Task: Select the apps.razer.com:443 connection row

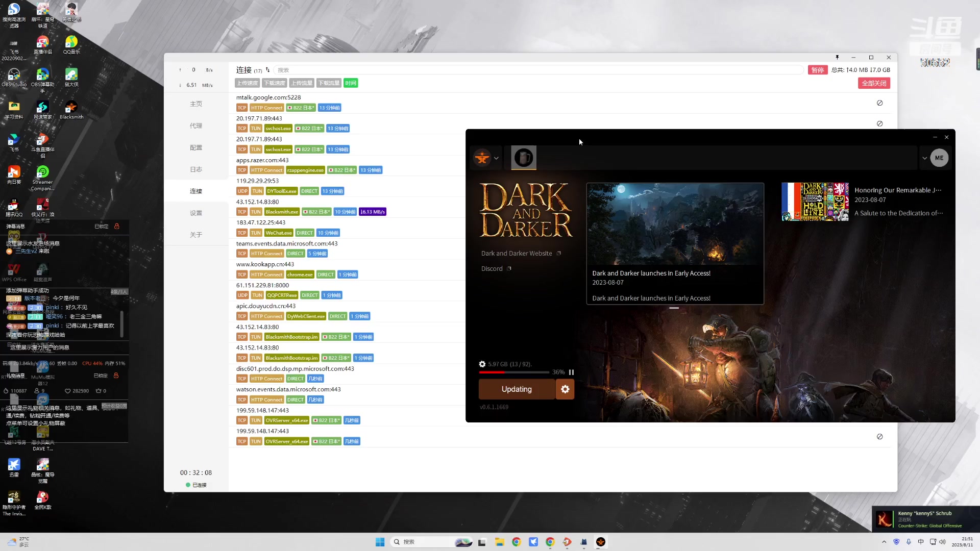Action: [347, 165]
